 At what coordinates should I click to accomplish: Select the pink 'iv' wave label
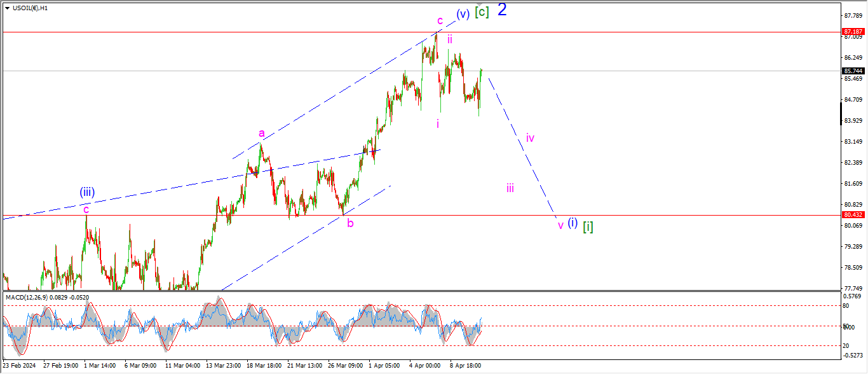click(x=530, y=137)
